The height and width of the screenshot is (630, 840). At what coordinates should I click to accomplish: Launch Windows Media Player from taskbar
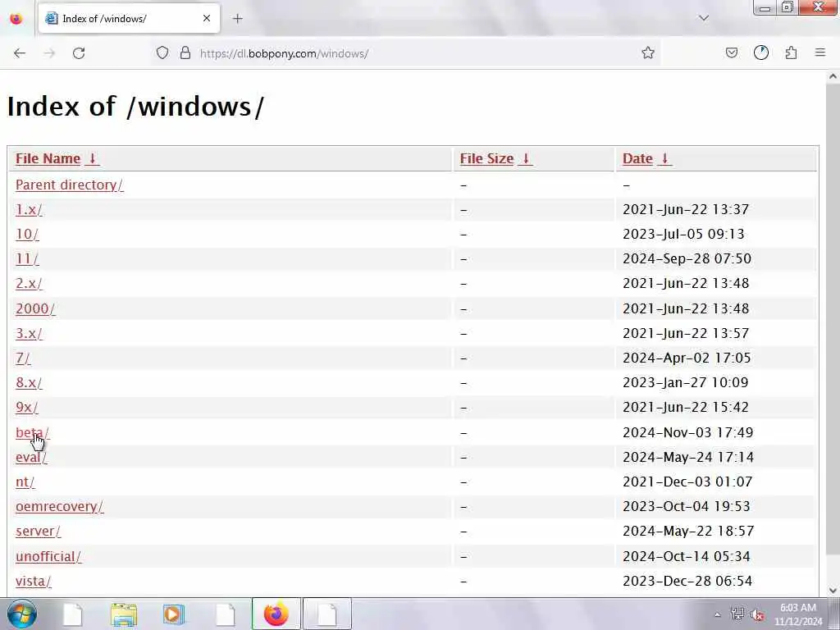point(174,614)
